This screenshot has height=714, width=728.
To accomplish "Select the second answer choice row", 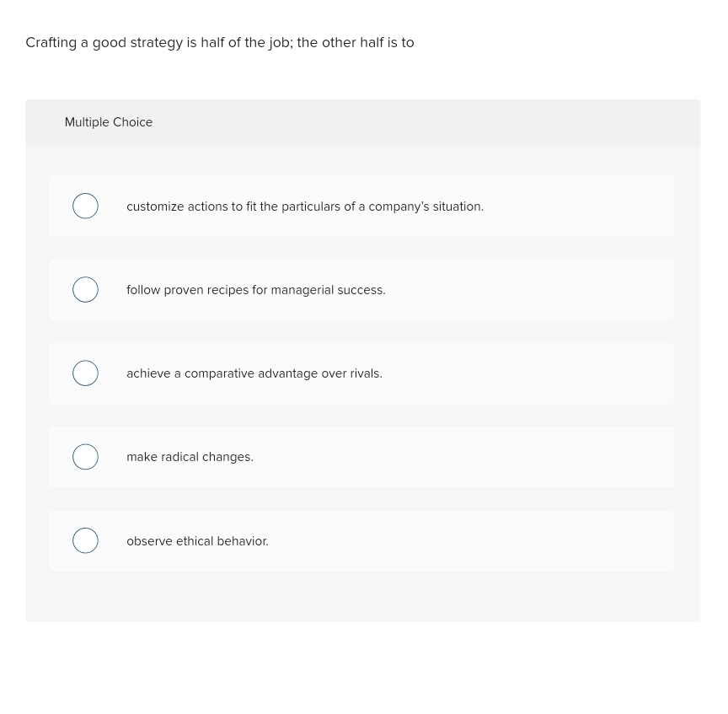I will 361,289.
